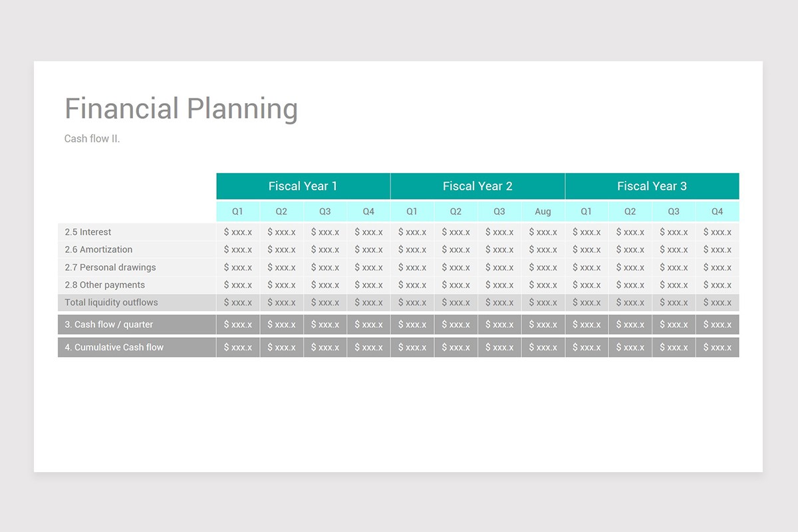798x532 pixels.
Task: Click Q2 header under Fiscal Year 2
Action: pyautogui.click(x=456, y=211)
